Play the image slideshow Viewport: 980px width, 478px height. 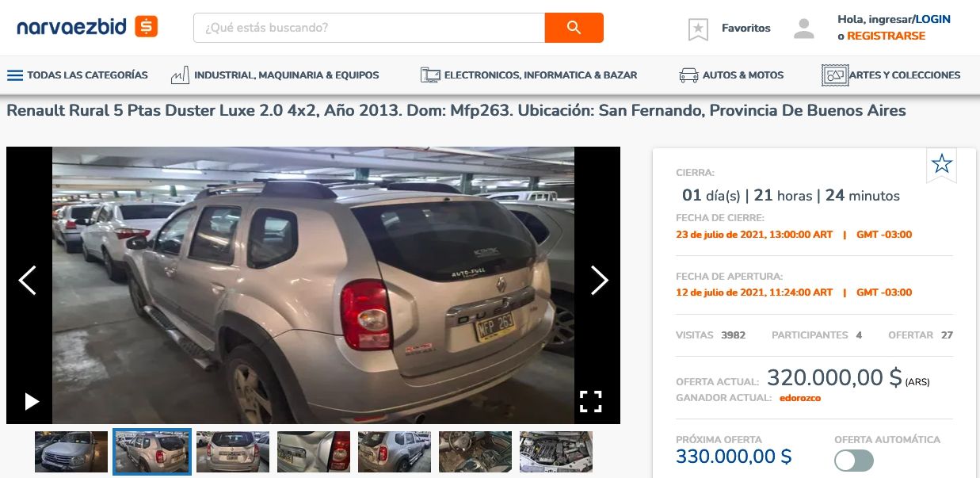click(x=31, y=401)
